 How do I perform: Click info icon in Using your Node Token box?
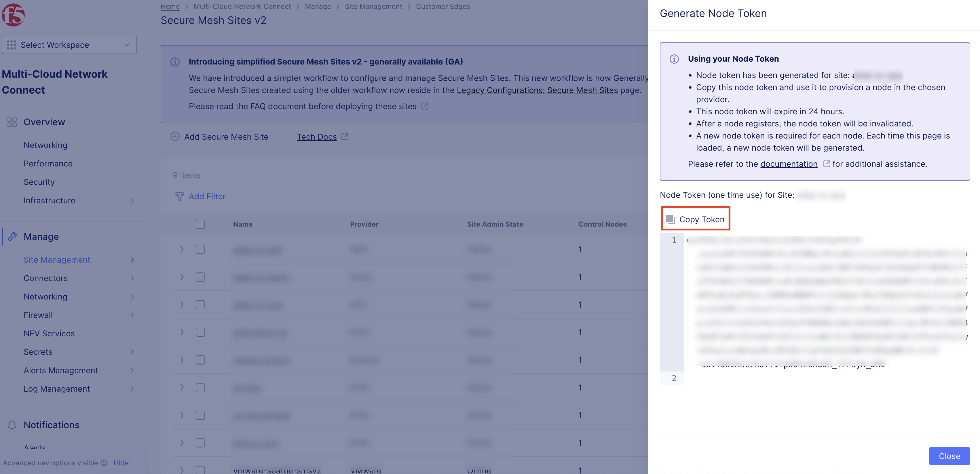674,59
